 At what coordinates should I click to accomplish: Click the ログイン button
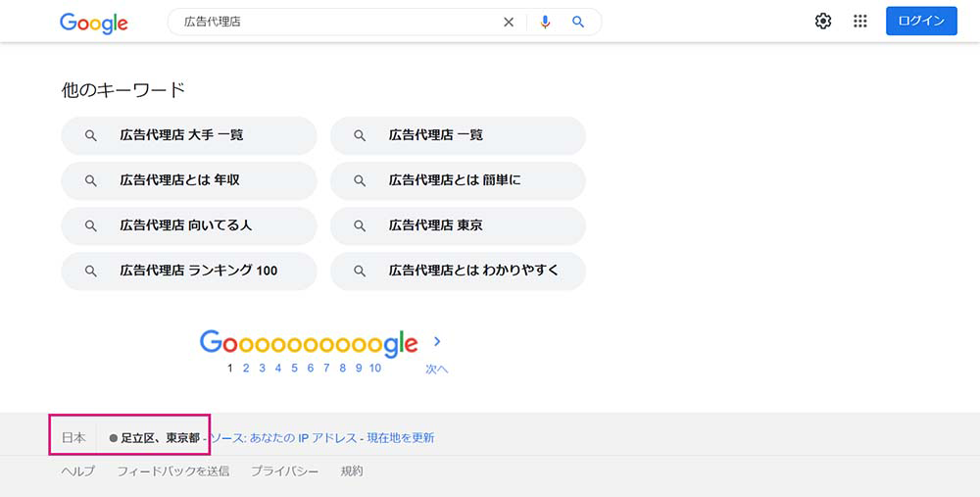tap(921, 22)
